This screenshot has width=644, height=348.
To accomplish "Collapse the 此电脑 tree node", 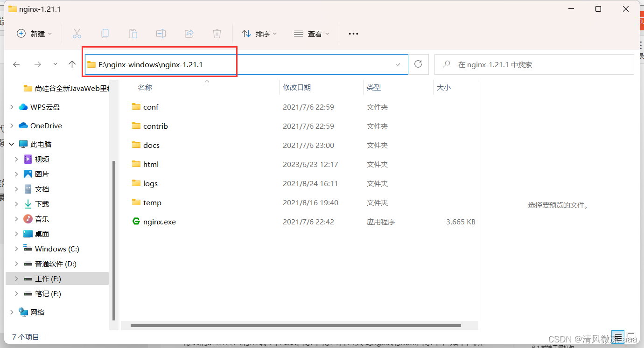I will pos(12,144).
